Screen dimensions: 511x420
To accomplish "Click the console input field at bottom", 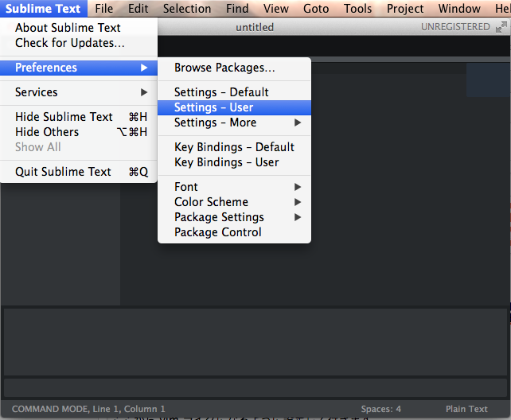I will tap(255, 387).
